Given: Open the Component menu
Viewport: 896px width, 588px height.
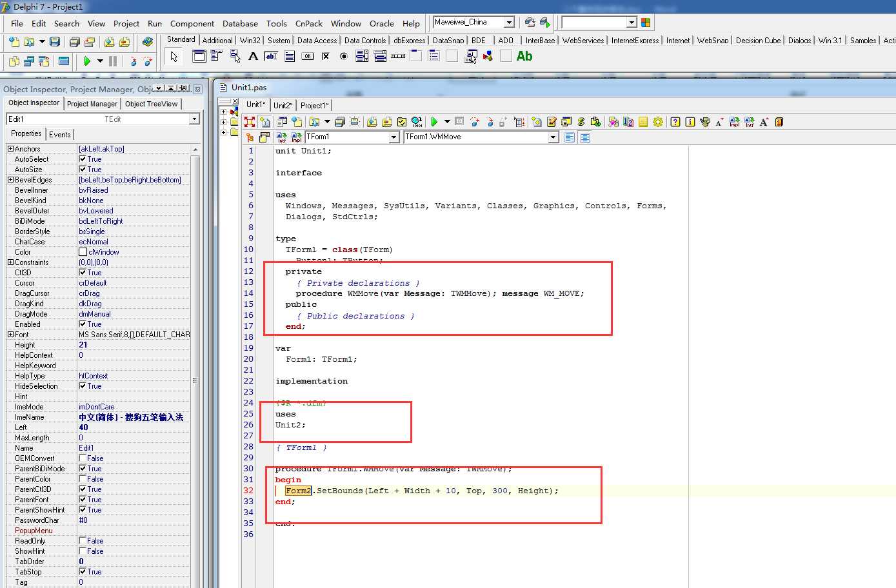Looking at the screenshot, I should (x=192, y=24).
